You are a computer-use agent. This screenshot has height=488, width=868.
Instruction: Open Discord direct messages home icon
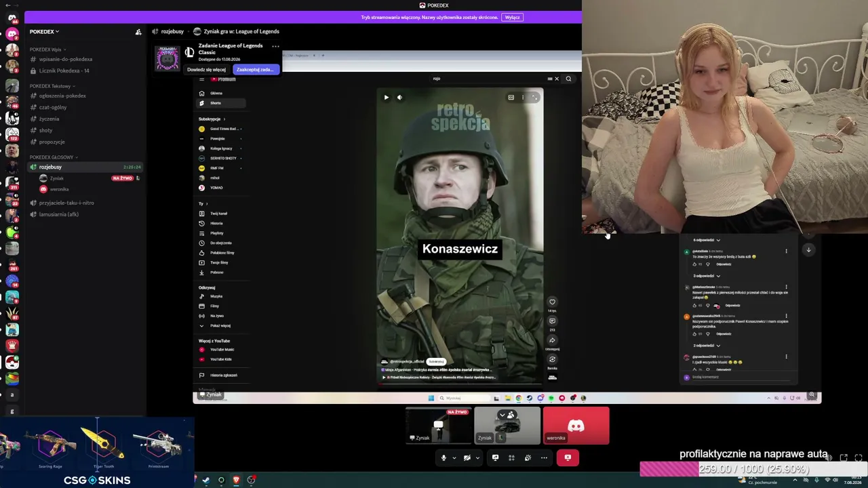point(12,18)
